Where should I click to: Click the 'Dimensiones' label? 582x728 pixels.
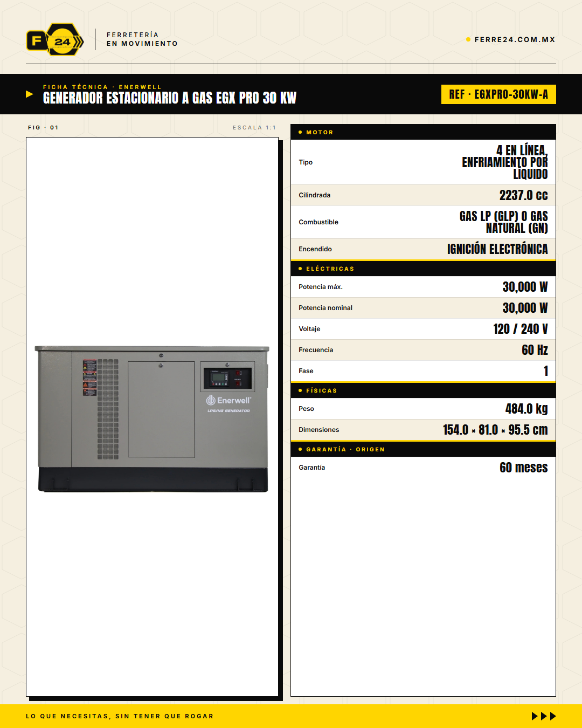coord(319,430)
